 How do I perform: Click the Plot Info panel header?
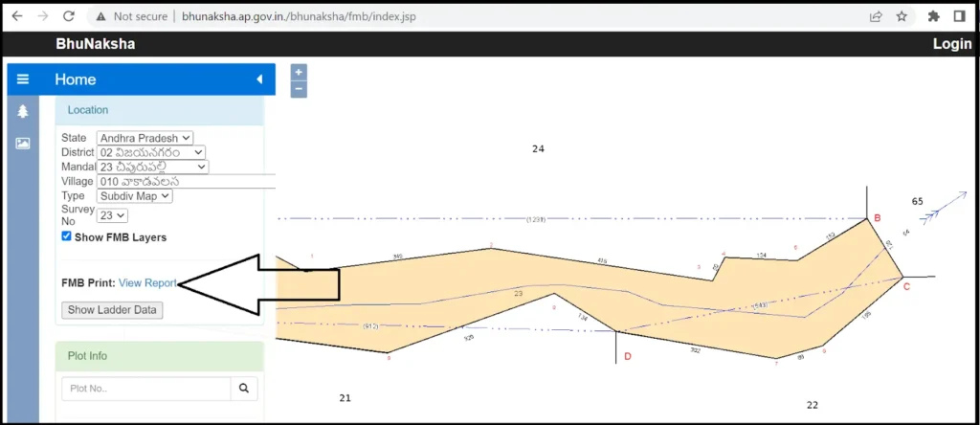coord(160,356)
